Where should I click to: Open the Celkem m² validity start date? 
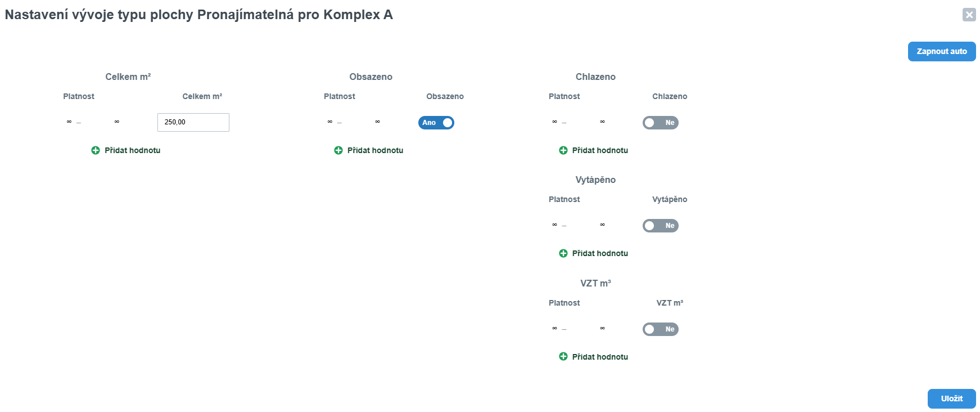point(69,122)
